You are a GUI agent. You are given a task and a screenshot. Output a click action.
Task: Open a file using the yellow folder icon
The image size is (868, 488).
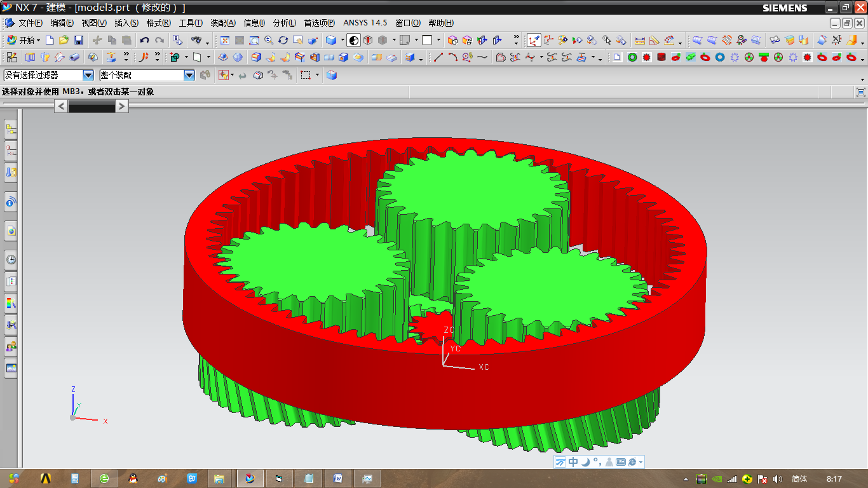[x=64, y=40]
